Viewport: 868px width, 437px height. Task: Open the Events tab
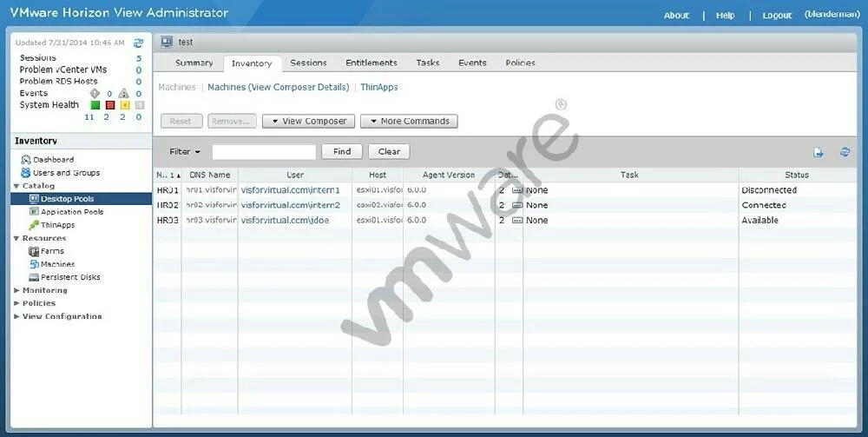pos(472,63)
